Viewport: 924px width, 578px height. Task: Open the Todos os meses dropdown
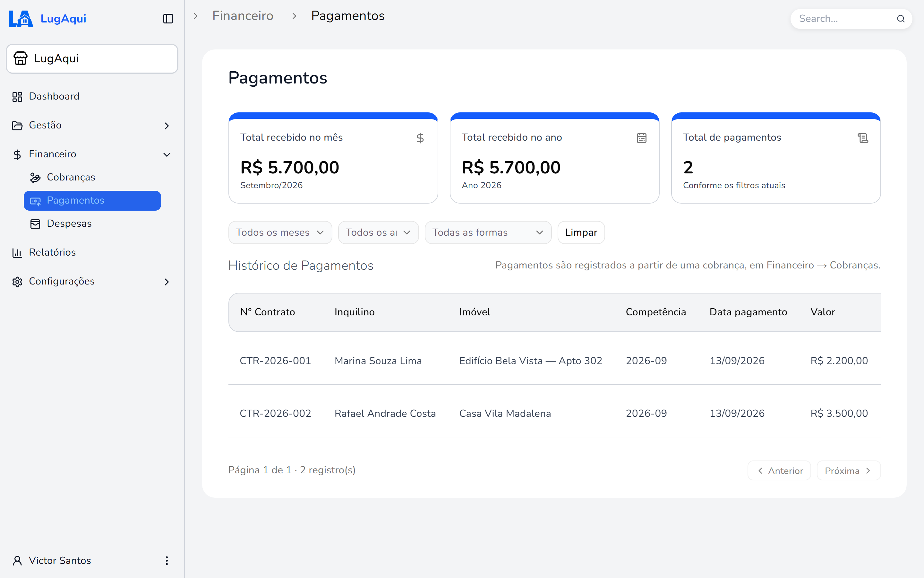coord(280,232)
